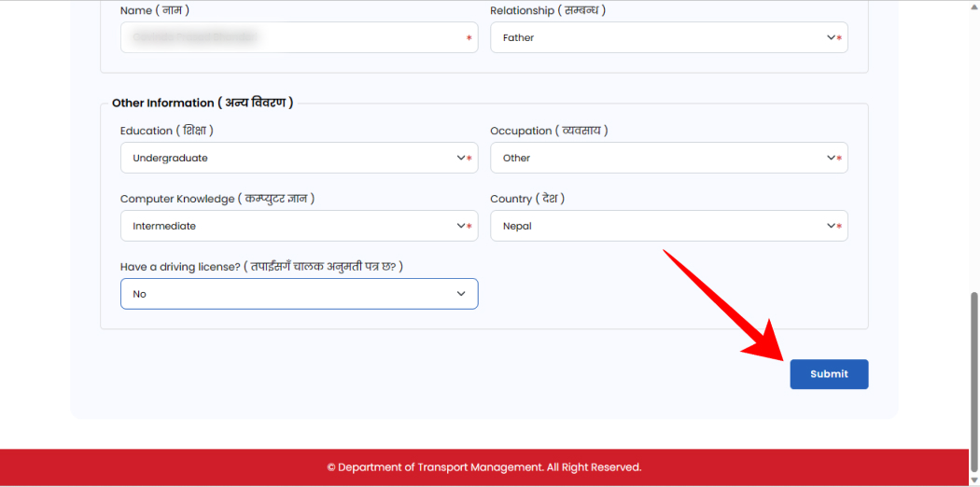
Task: Click the 'Computer Knowledge' field label
Action: click(x=217, y=199)
